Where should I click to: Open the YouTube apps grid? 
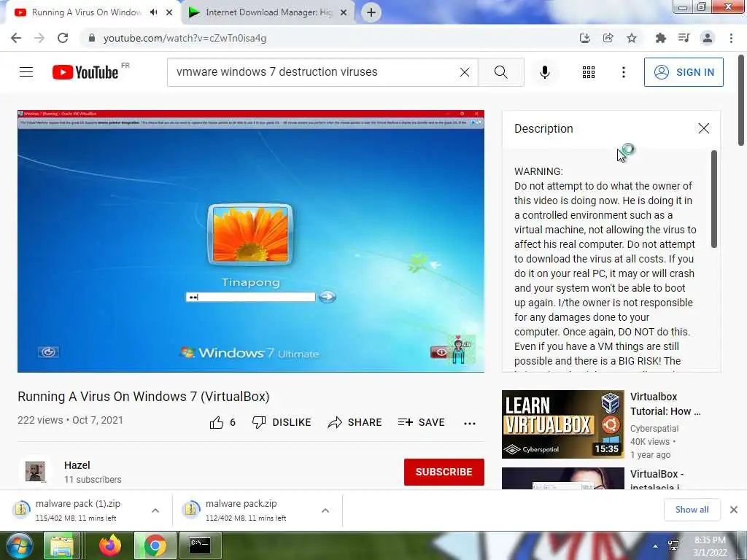point(589,72)
